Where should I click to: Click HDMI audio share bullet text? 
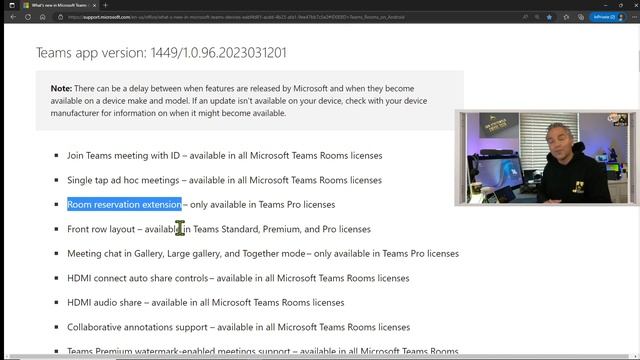pyautogui.click(x=206, y=302)
